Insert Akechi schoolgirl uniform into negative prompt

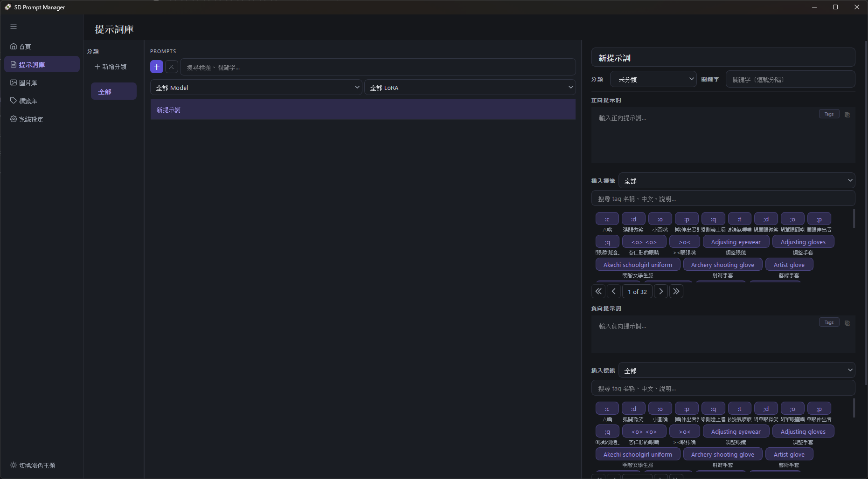[638, 454]
